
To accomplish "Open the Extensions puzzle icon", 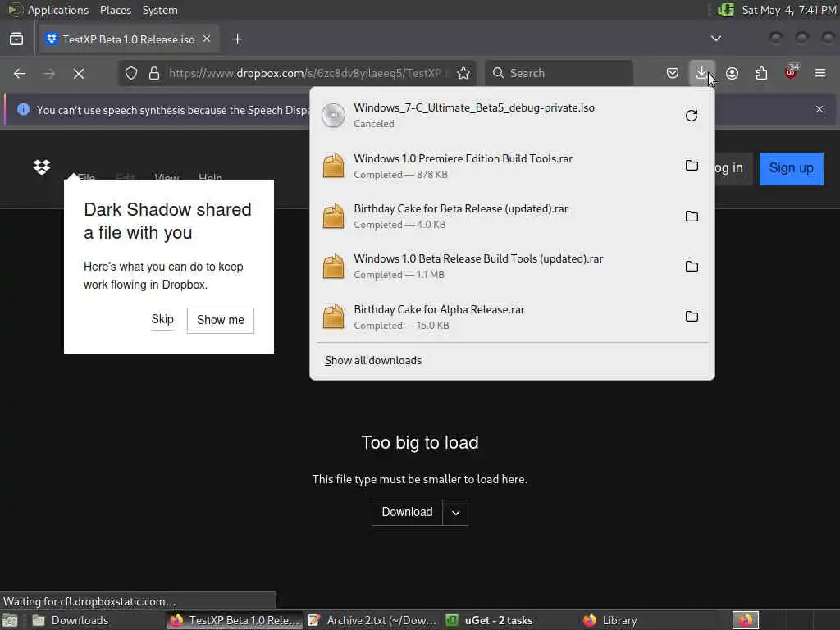I will pyautogui.click(x=761, y=73).
